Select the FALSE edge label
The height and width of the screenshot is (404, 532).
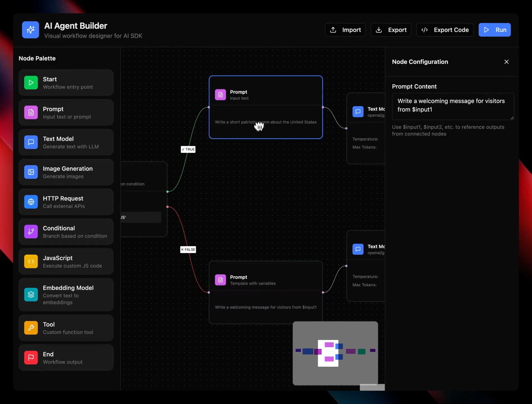coord(188,249)
